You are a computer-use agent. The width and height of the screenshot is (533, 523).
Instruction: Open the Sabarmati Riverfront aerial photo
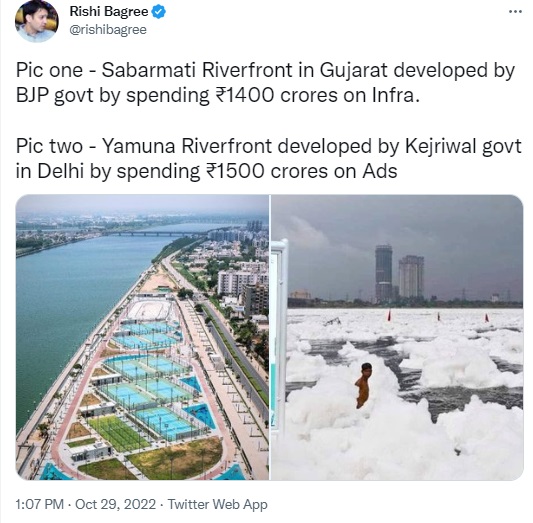point(142,337)
